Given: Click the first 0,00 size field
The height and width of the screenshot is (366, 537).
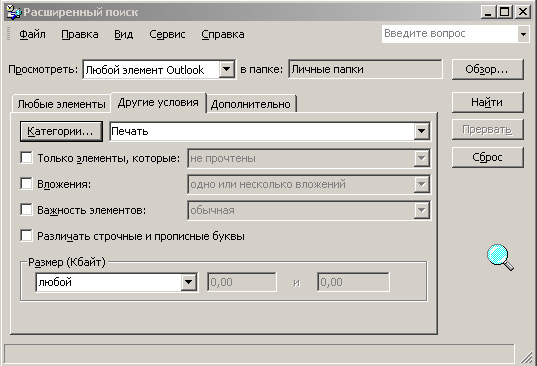Looking at the screenshot, I should 241,282.
